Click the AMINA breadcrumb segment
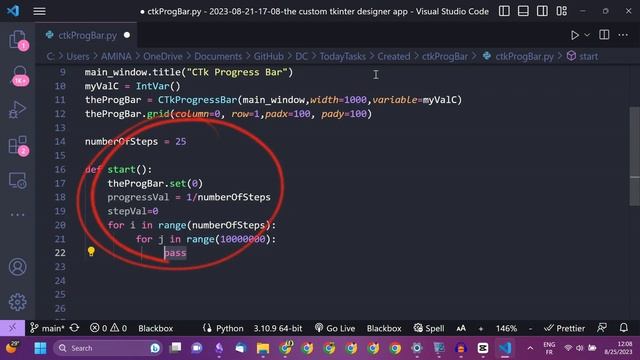 coord(116,56)
